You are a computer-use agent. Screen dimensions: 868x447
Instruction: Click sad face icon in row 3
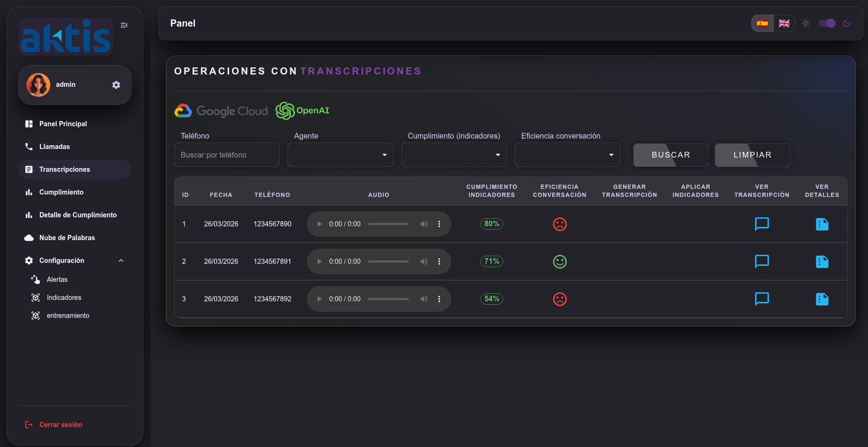pos(560,299)
